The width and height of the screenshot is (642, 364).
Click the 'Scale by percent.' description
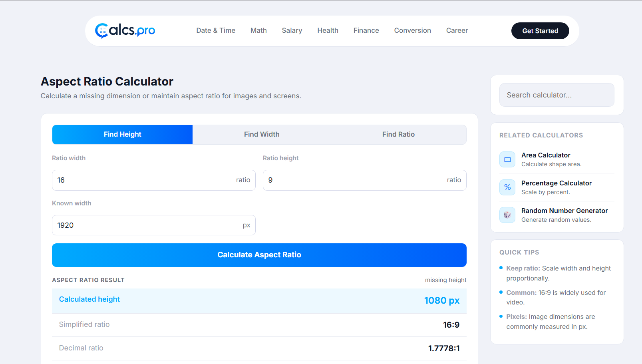pos(545,192)
